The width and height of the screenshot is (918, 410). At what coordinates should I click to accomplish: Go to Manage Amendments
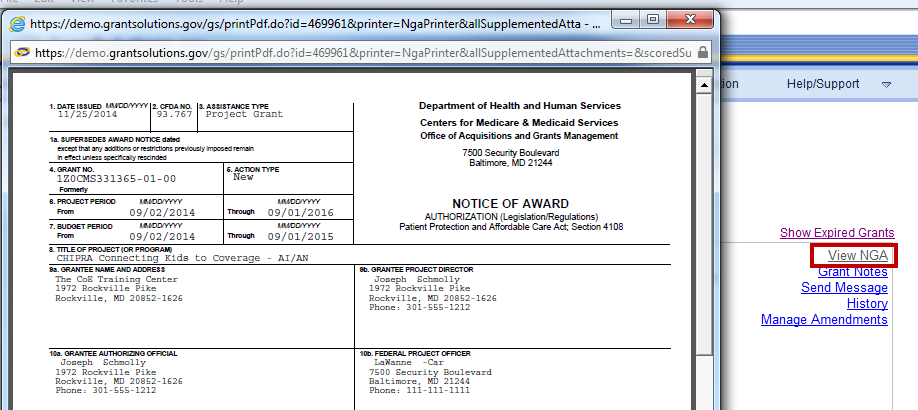click(824, 320)
